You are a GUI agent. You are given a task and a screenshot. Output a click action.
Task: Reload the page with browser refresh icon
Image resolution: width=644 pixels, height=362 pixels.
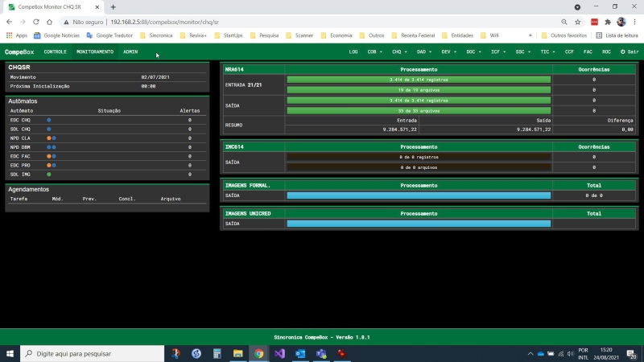[36, 22]
